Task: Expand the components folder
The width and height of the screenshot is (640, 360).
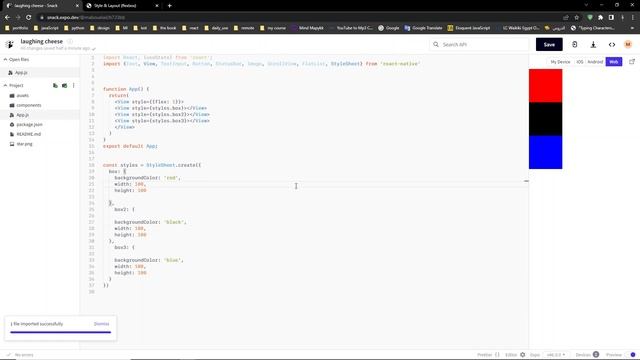Action: [x=25, y=105]
